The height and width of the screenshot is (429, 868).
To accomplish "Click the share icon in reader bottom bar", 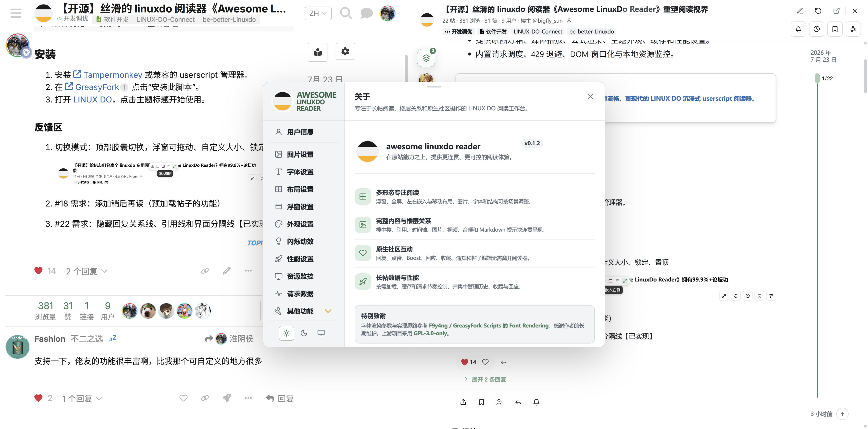I will [463, 402].
